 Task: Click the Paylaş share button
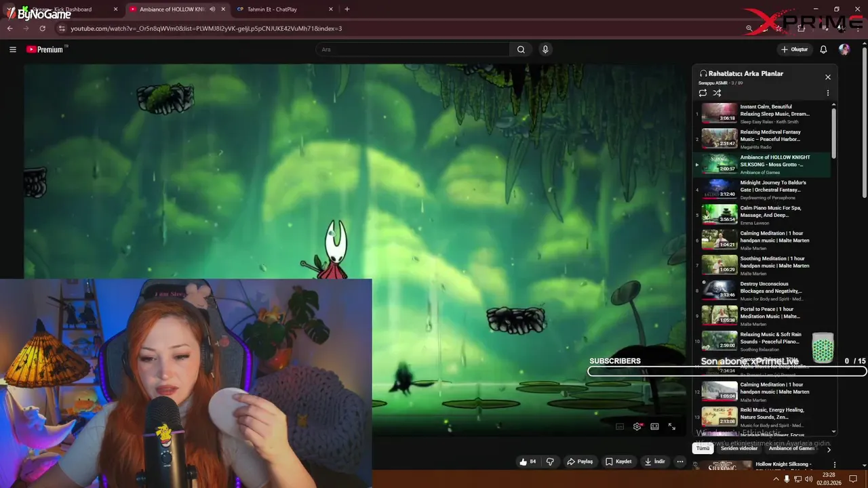(580, 462)
